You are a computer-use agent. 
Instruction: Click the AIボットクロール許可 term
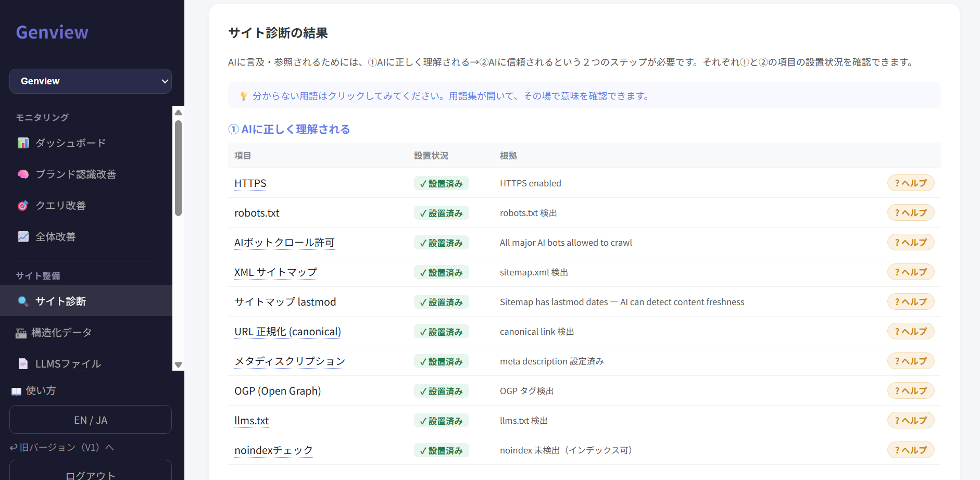point(284,243)
